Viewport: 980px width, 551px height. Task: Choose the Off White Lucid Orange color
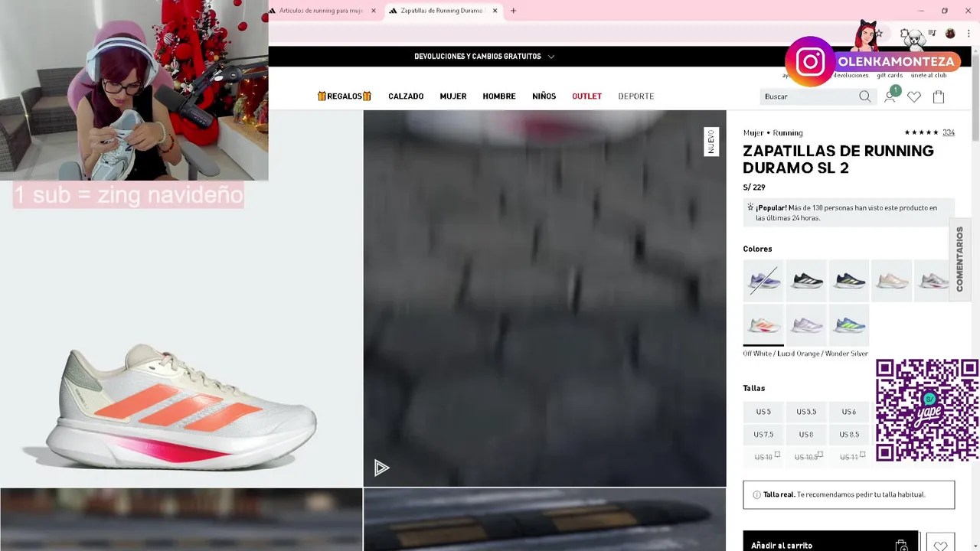tap(763, 324)
